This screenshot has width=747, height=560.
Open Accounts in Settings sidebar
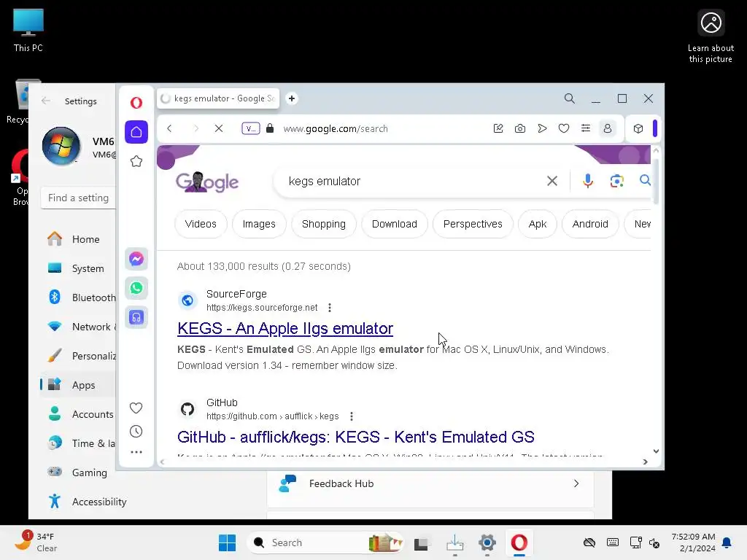(x=79, y=414)
